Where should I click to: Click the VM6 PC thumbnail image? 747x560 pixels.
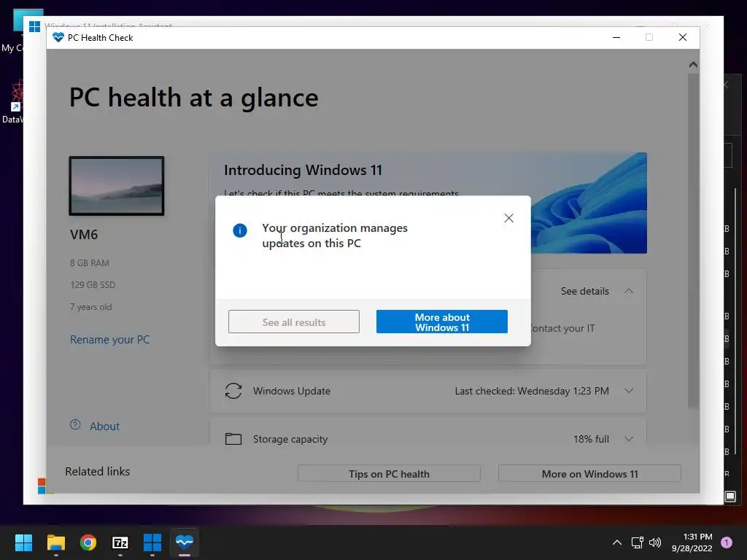[x=117, y=186]
